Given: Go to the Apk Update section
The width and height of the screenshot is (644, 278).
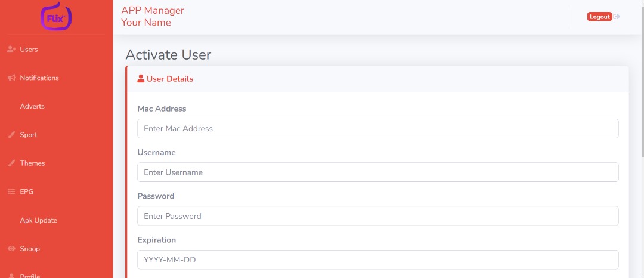Looking at the screenshot, I should 38,220.
